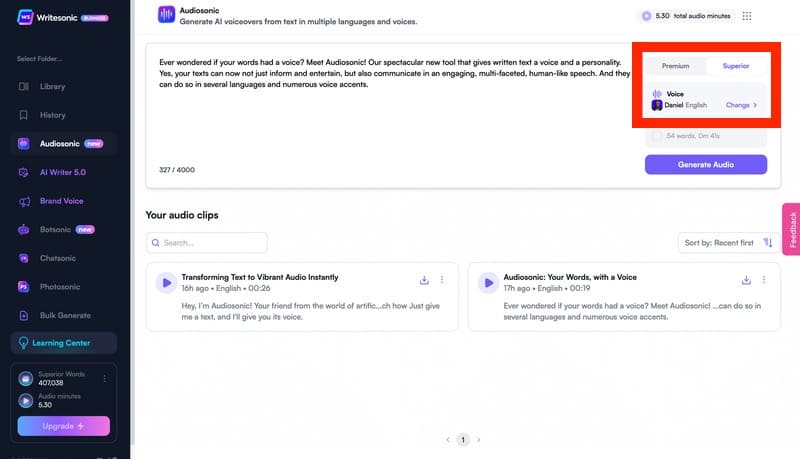Click the Daniel voice avatar

click(657, 105)
